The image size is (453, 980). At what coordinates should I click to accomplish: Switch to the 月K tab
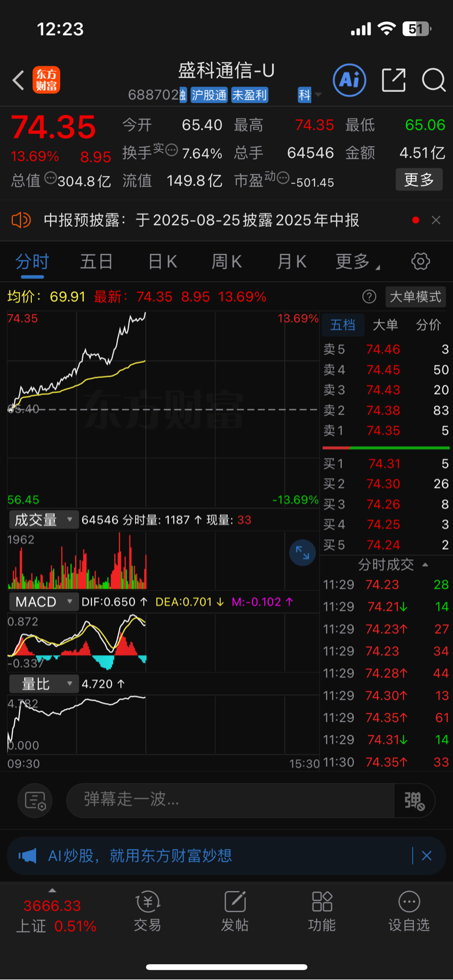click(x=292, y=261)
